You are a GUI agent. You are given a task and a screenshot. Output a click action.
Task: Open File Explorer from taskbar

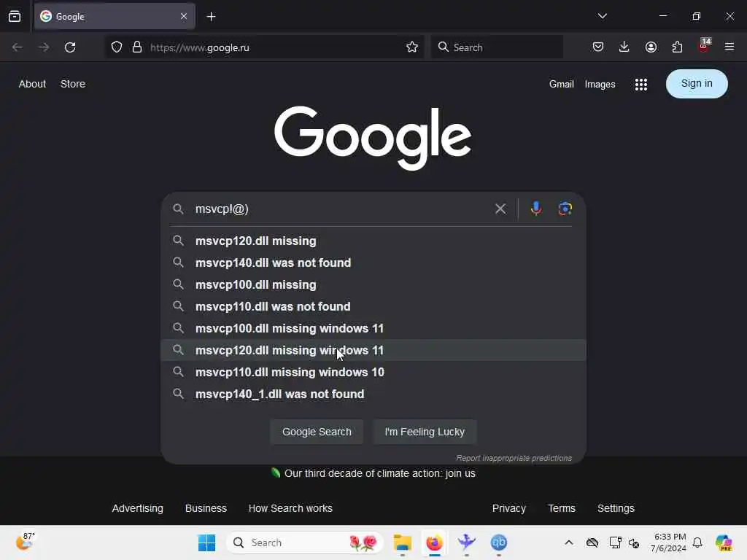coord(403,542)
